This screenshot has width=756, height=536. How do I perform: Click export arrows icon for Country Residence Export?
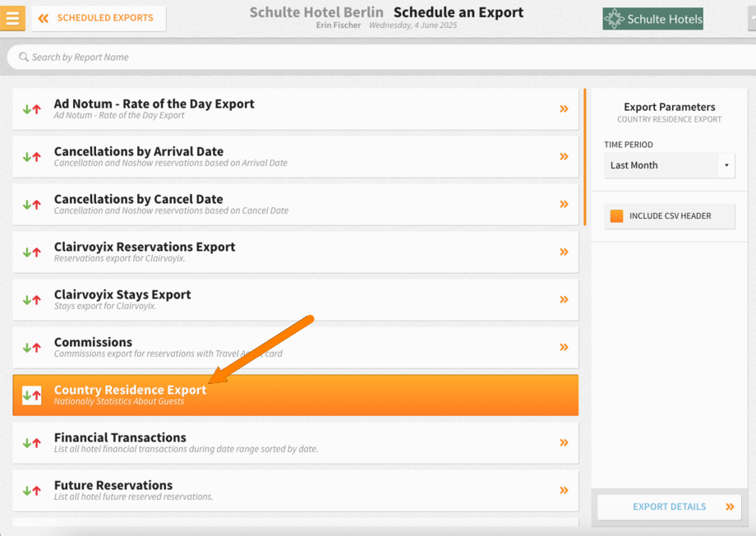pos(32,395)
